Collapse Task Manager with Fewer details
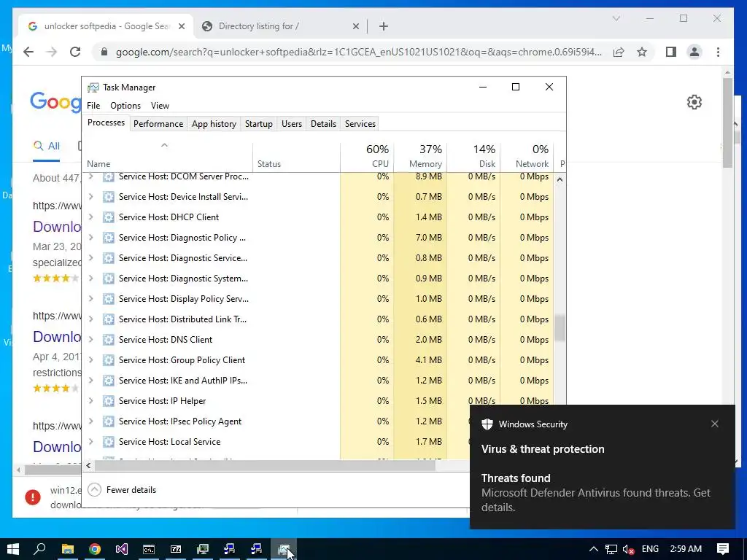Viewport: 747px width, 560px height. [123, 489]
